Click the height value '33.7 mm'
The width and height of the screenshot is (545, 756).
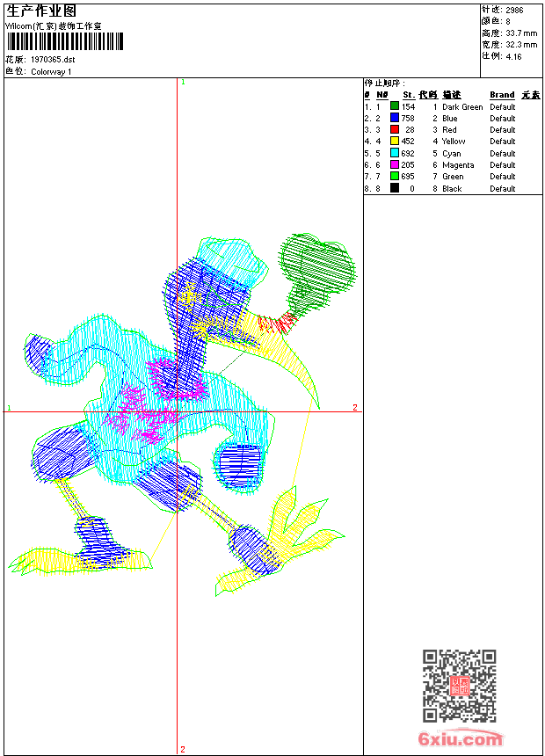[x=521, y=33]
